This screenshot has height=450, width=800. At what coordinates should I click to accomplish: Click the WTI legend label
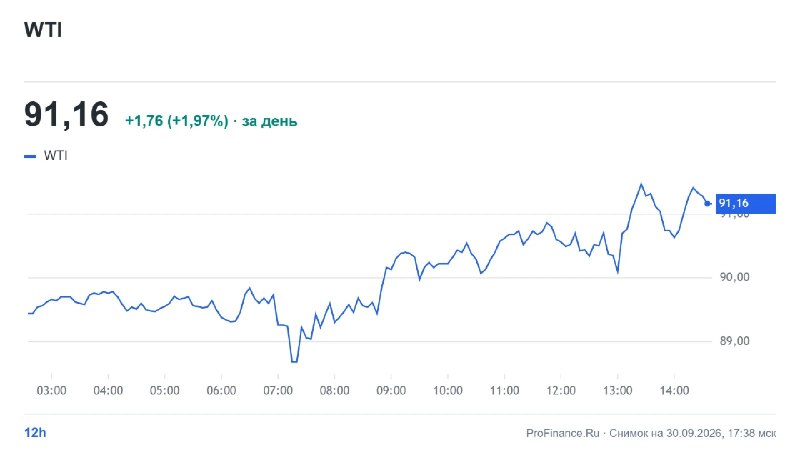[x=56, y=156]
